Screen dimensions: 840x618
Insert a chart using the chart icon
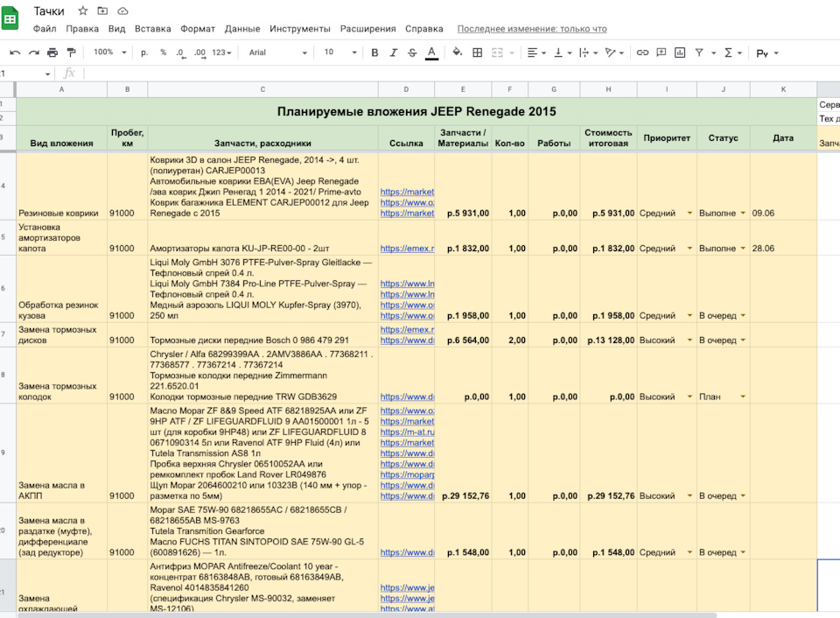[x=680, y=53]
